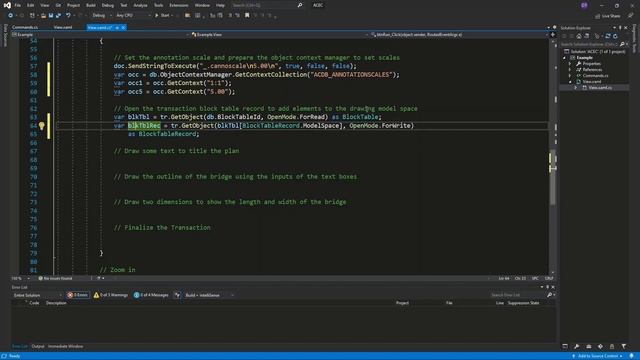Image resolution: width=640 pixels, height=360 pixels.
Task: Click Add to Source Control
Action: click(598, 356)
